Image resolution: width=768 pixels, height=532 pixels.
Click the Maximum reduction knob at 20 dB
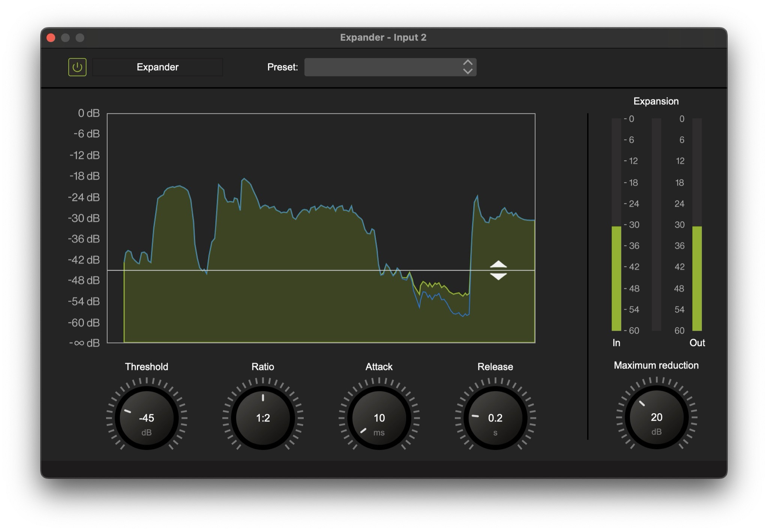tap(656, 417)
